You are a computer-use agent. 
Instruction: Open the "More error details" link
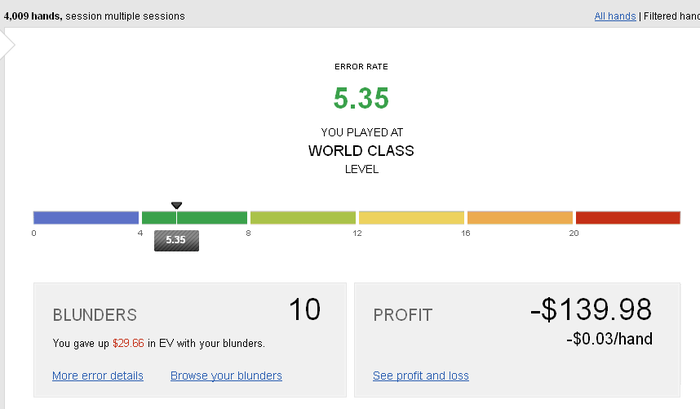pyautogui.click(x=98, y=376)
